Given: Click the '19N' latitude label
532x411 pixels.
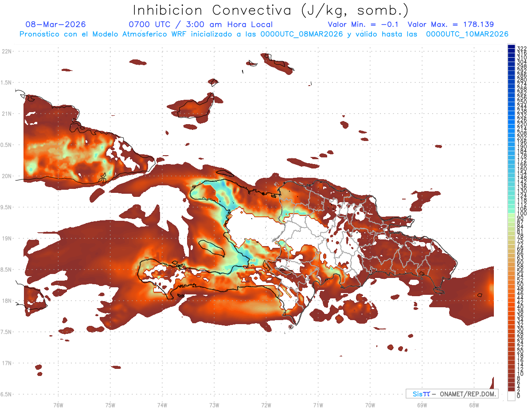Looking at the screenshot, I should 7,239.
